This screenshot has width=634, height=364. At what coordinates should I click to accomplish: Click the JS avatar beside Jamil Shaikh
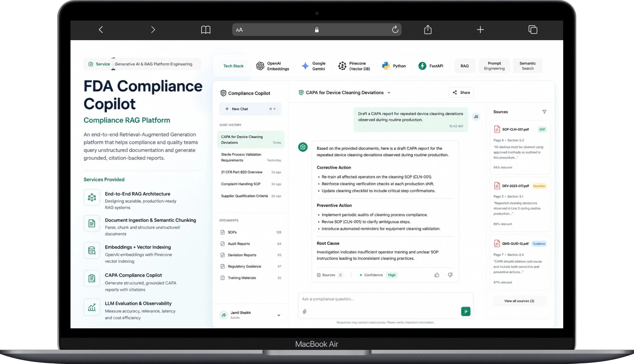click(223, 315)
